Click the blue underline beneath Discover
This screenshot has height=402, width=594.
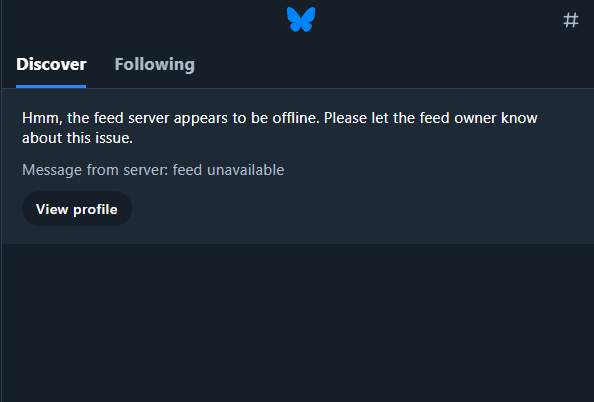tap(51, 86)
